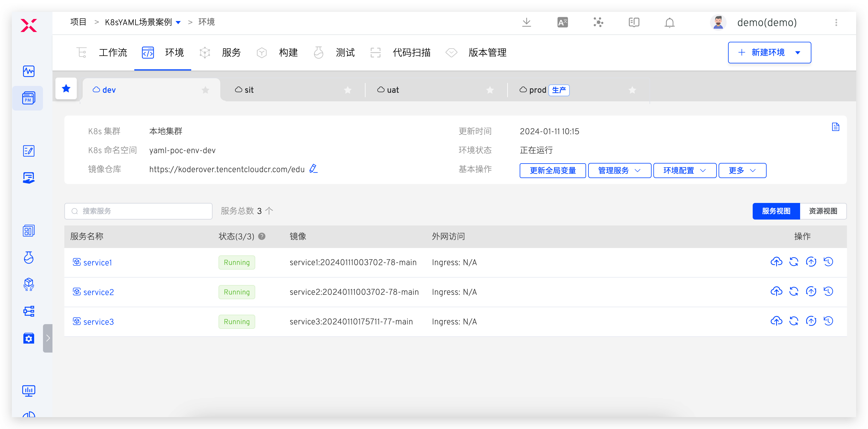Open cloud upload action for service1

(776, 262)
